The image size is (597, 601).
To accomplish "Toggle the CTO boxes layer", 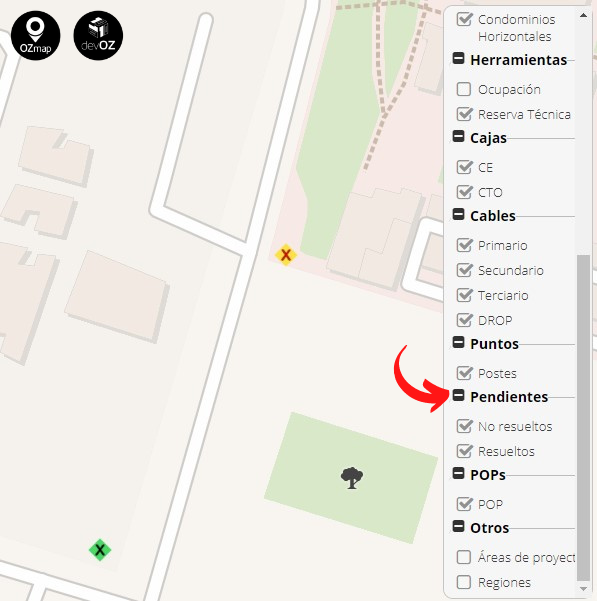I will coord(464,192).
